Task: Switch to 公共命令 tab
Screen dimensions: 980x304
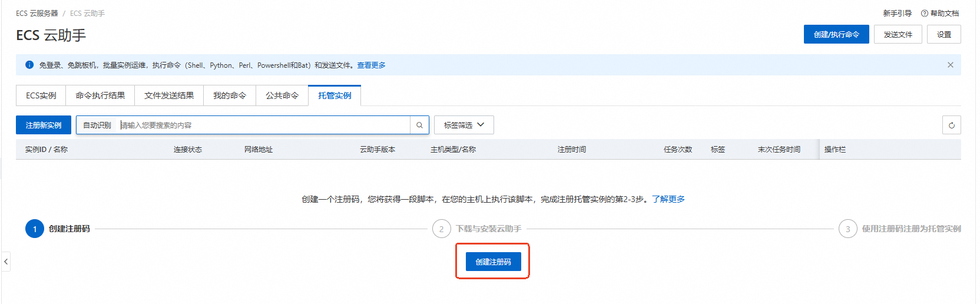Action: click(x=282, y=95)
